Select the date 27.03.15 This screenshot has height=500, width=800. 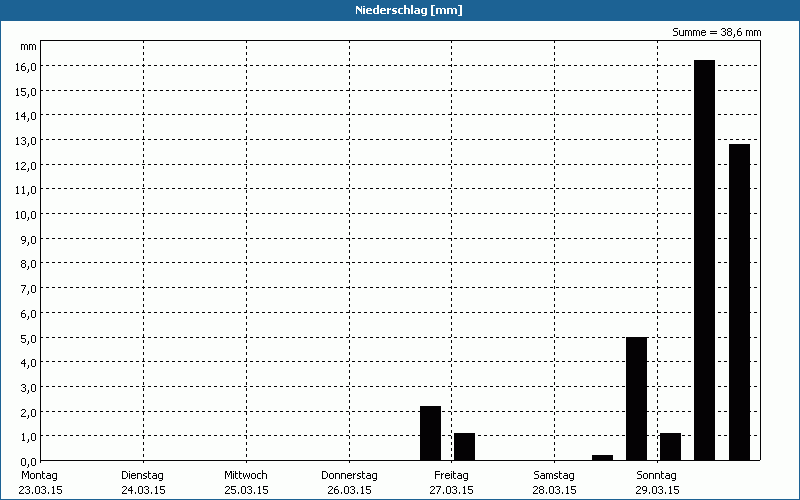[452, 490]
